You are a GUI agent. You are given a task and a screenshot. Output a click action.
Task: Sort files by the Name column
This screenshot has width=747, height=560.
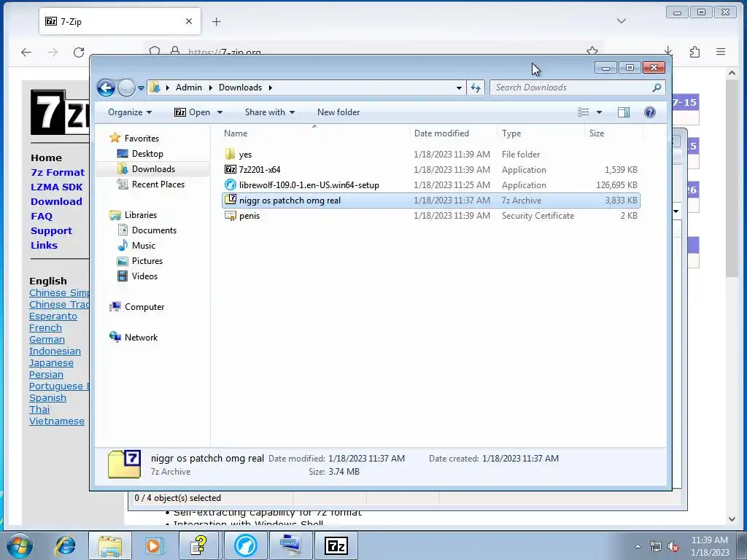coord(314,133)
